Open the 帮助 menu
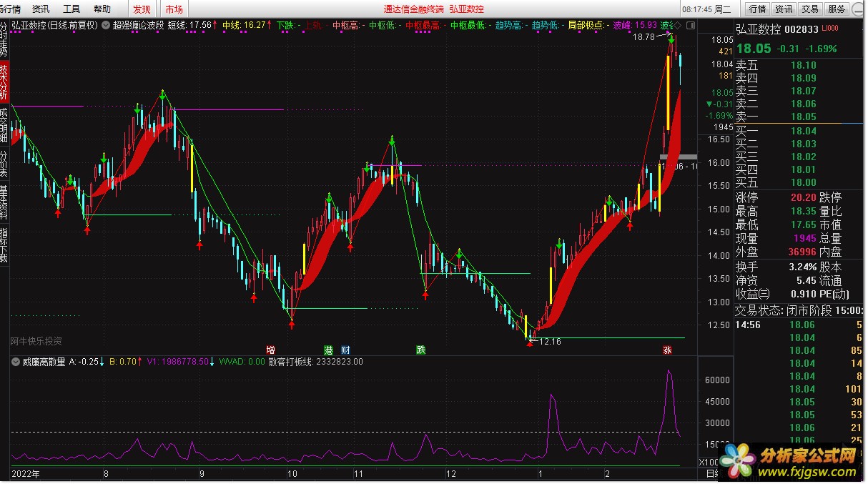The image size is (868, 484). pos(102,9)
